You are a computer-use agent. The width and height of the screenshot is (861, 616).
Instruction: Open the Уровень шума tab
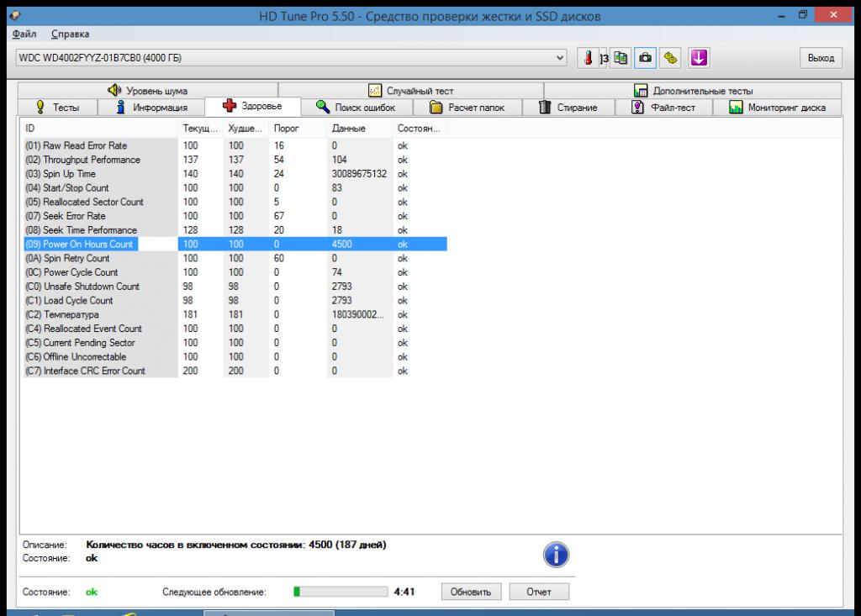[x=147, y=91]
